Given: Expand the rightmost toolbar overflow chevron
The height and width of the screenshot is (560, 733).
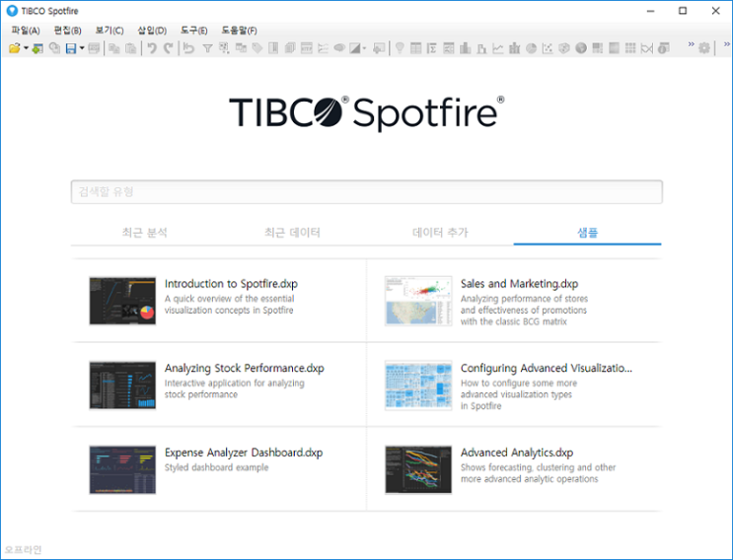Looking at the screenshot, I should point(727,44).
